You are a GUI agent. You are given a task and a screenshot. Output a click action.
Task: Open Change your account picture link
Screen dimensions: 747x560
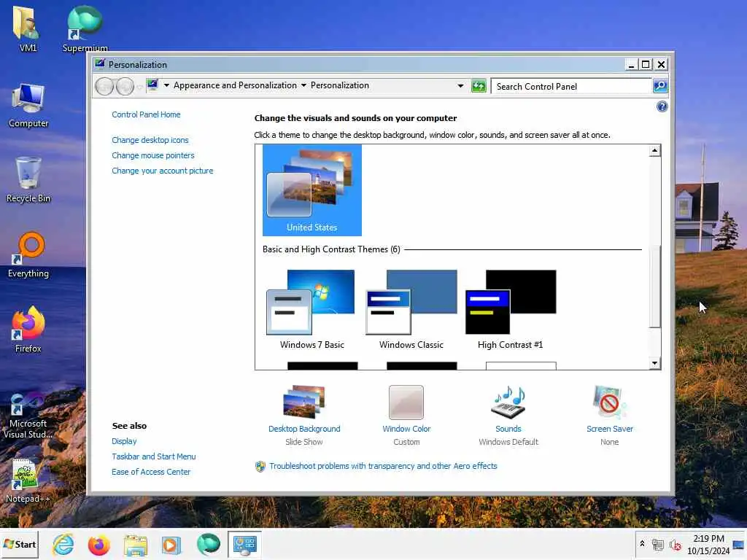point(163,171)
